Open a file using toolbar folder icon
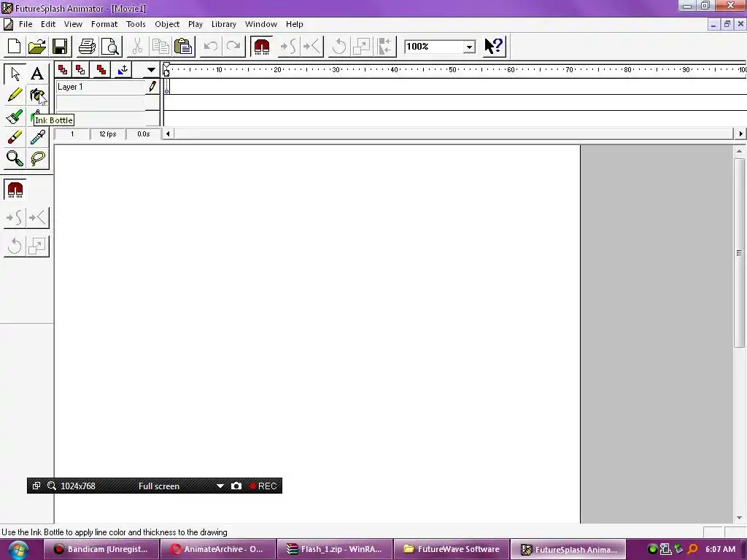 point(36,46)
